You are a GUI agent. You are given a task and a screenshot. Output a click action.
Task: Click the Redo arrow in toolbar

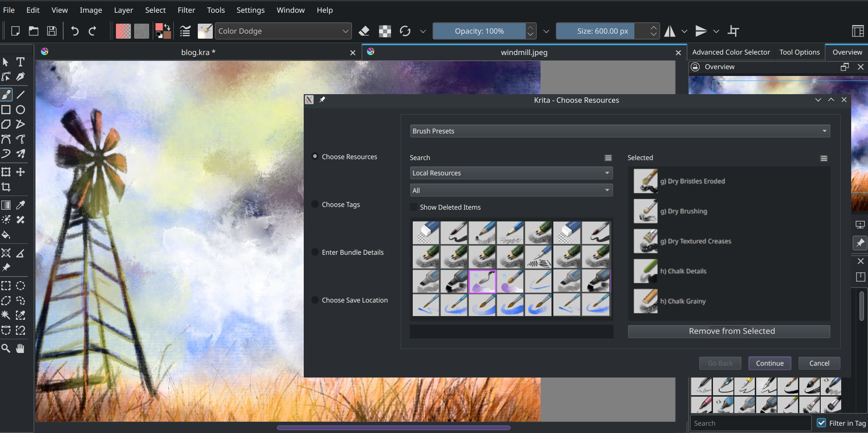click(x=92, y=31)
